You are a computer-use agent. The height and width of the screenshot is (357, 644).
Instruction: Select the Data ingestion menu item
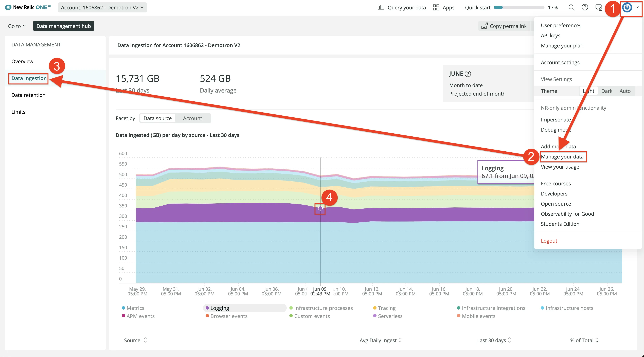29,78
